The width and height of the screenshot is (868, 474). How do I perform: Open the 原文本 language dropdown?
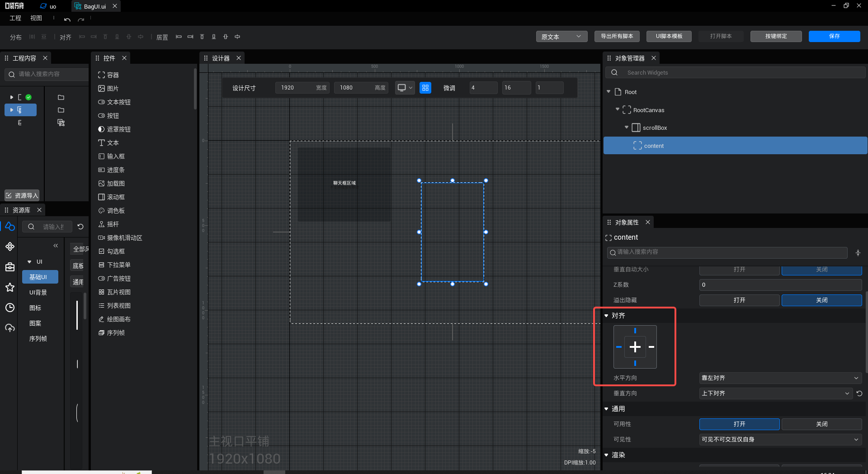click(561, 37)
